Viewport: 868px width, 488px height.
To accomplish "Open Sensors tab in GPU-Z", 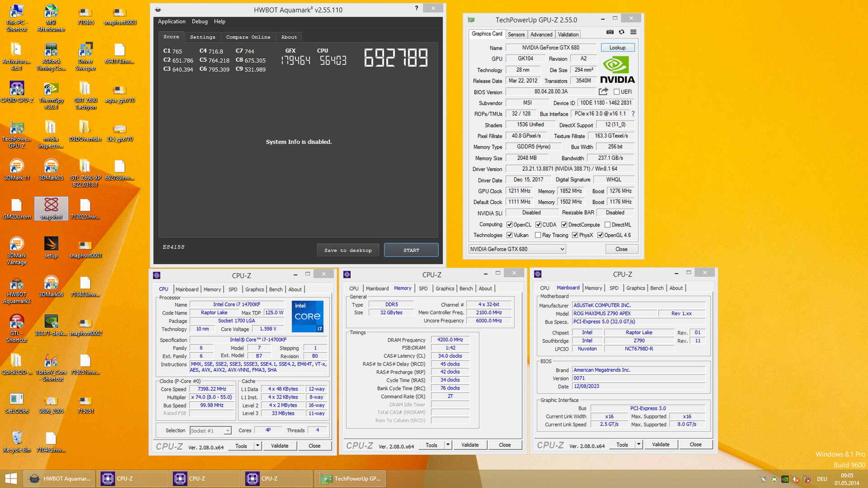I will tap(516, 34).
